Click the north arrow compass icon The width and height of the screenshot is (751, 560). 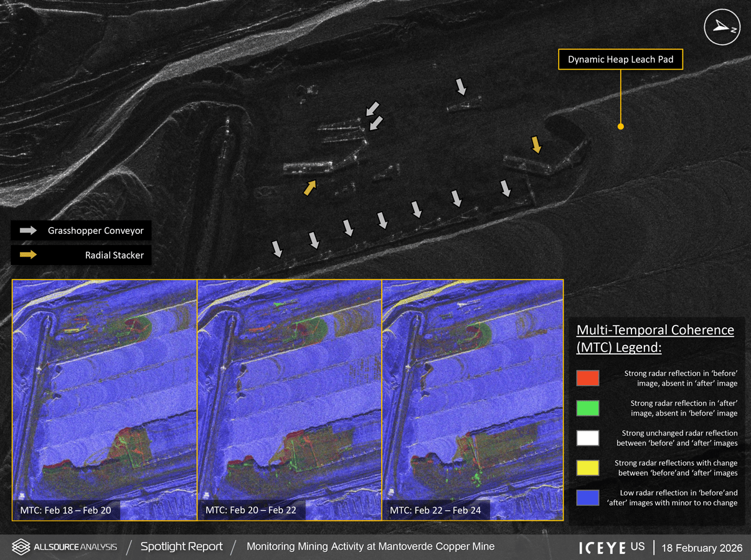(x=722, y=27)
